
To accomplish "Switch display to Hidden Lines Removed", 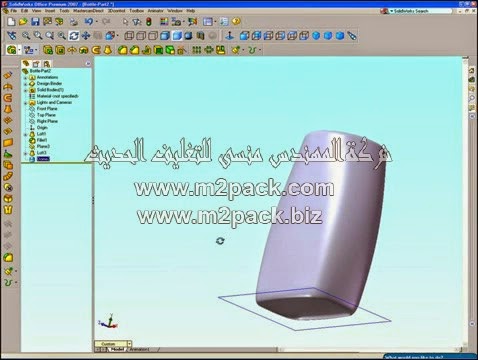I will pos(153,35).
